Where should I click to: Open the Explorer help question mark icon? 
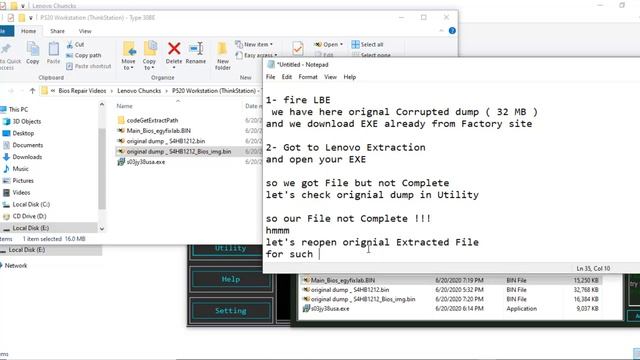452,31
